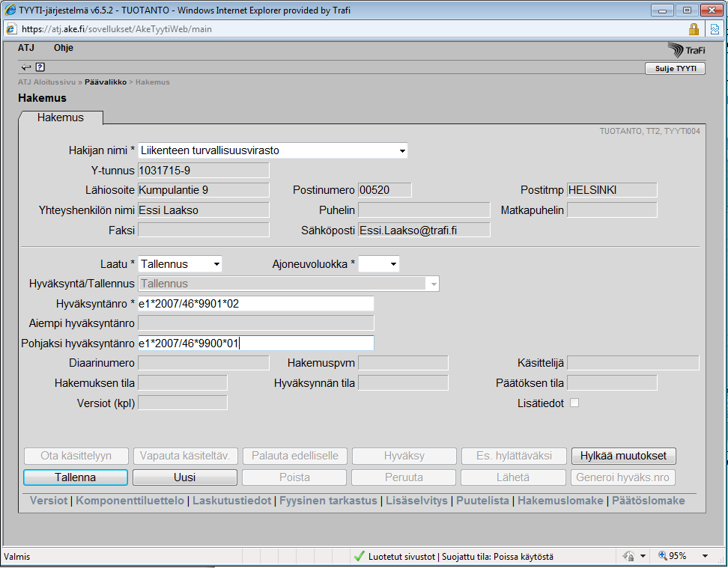Toggle the Lisätiedot checkbox

pyautogui.click(x=574, y=403)
